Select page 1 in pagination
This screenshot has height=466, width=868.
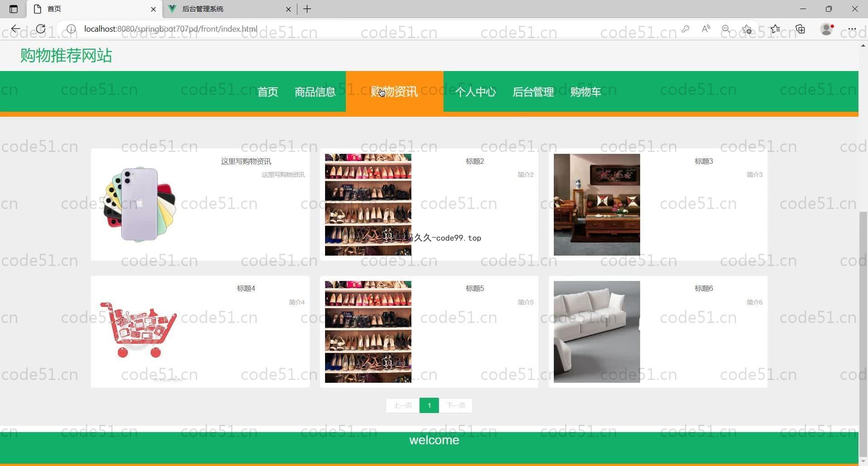(429, 405)
